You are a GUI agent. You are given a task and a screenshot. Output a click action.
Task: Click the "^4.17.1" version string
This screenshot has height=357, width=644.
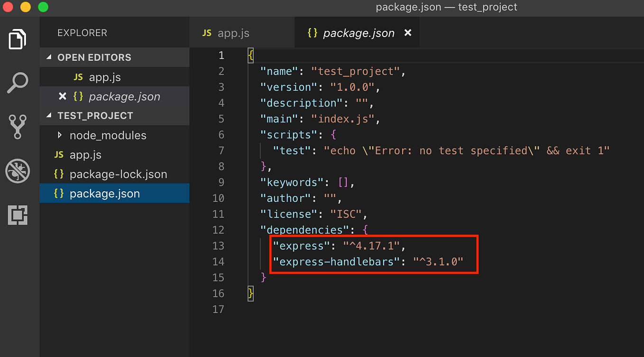371,246
